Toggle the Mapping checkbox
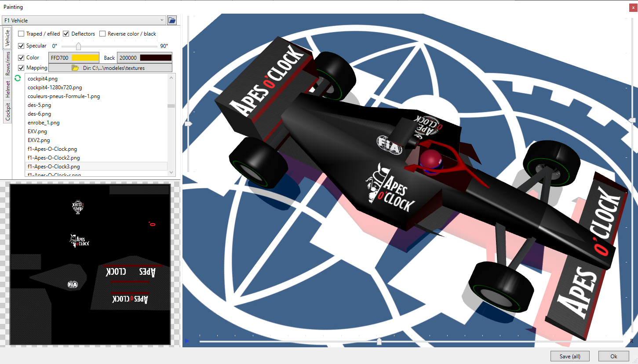Screen dimensions: 638x364 (21, 68)
